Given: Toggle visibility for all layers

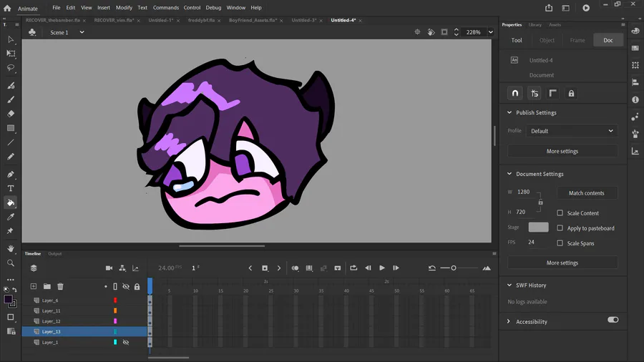Looking at the screenshot, I should (126, 286).
